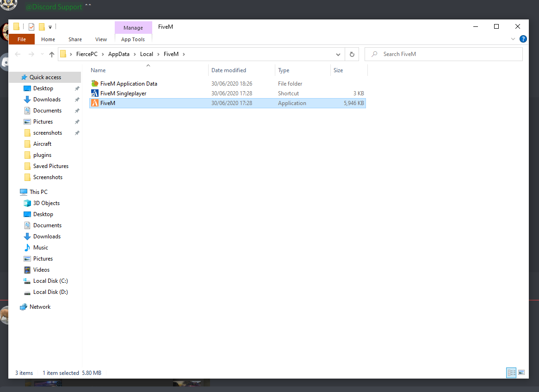Image resolution: width=539 pixels, height=392 pixels.
Task: Open the Recent locations dropdown arrow
Action: pos(42,54)
